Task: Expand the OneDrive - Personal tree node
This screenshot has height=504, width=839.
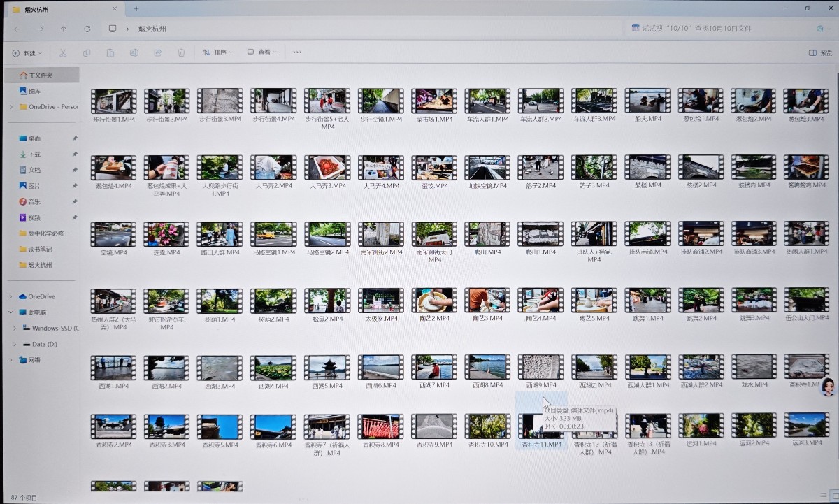Action: click(11, 107)
